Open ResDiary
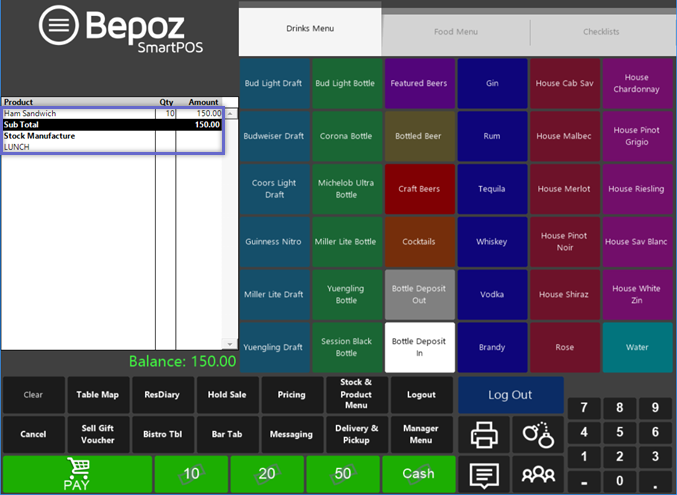 (162, 395)
